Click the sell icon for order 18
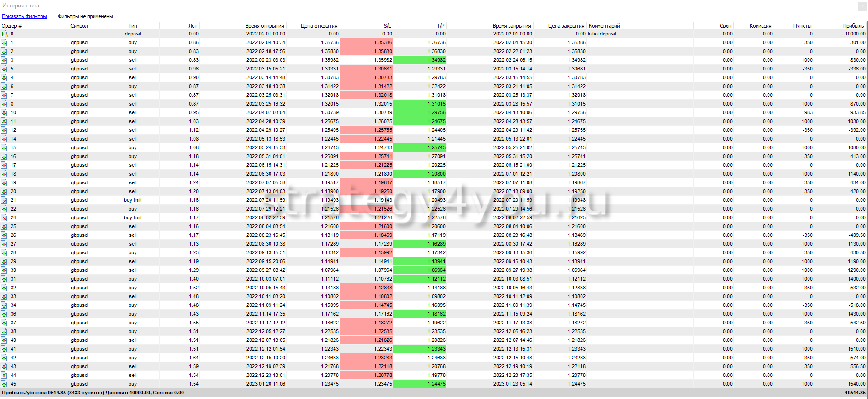This screenshot has height=399, width=868. [4, 174]
